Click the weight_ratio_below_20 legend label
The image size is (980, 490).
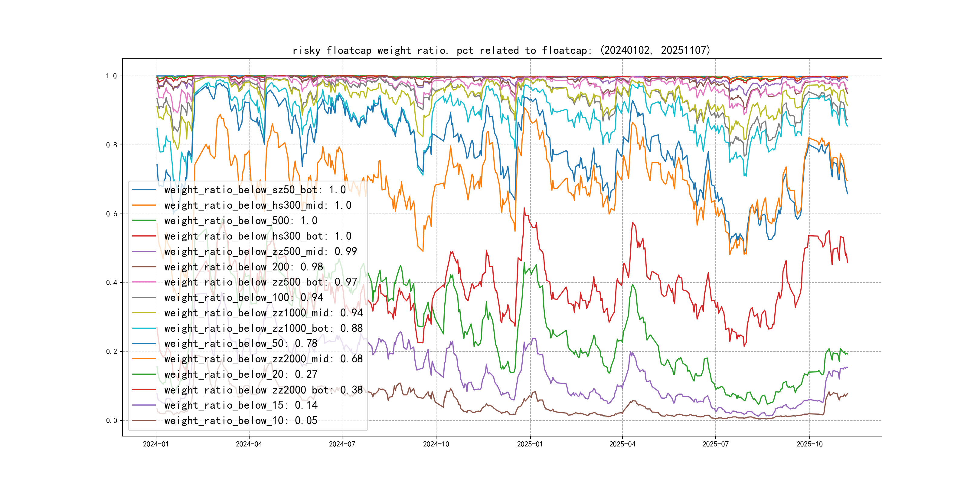(240, 374)
